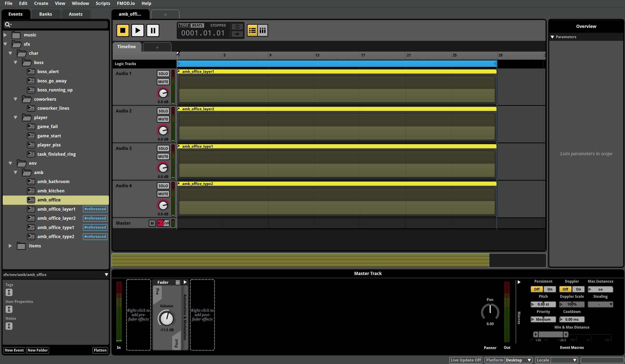Select amb_kitchen event in browser
The width and height of the screenshot is (625, 364).
[51, 191]
